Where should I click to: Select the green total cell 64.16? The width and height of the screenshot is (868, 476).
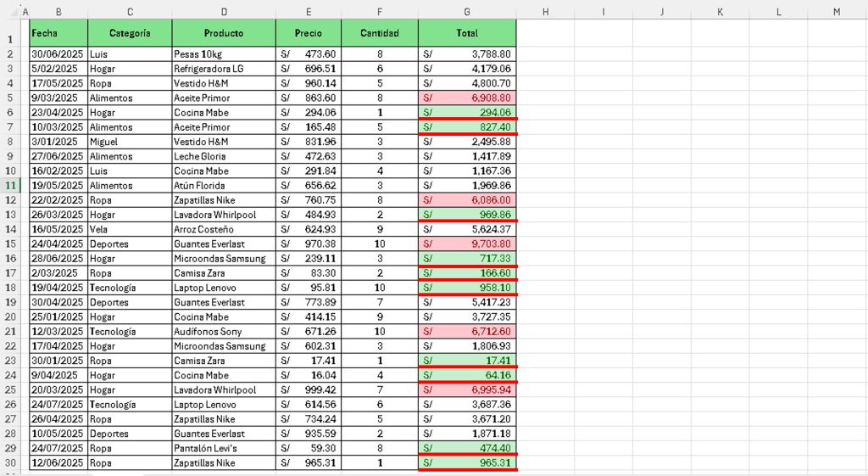467,375
